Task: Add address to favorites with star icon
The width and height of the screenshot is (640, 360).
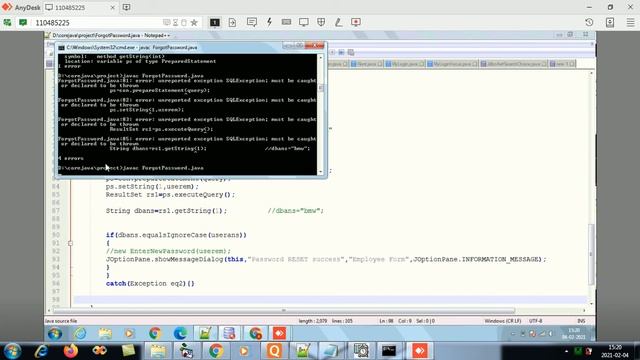Action: (194, 23)
